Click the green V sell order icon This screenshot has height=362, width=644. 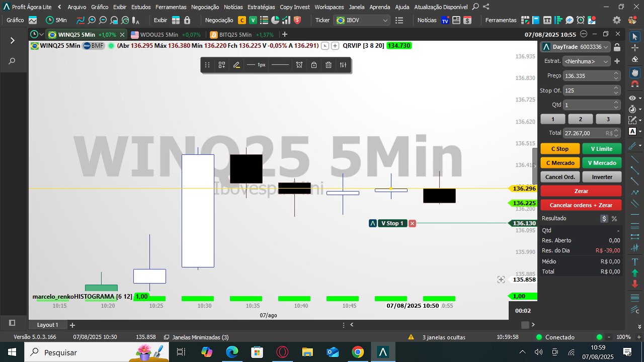(253, 20)
